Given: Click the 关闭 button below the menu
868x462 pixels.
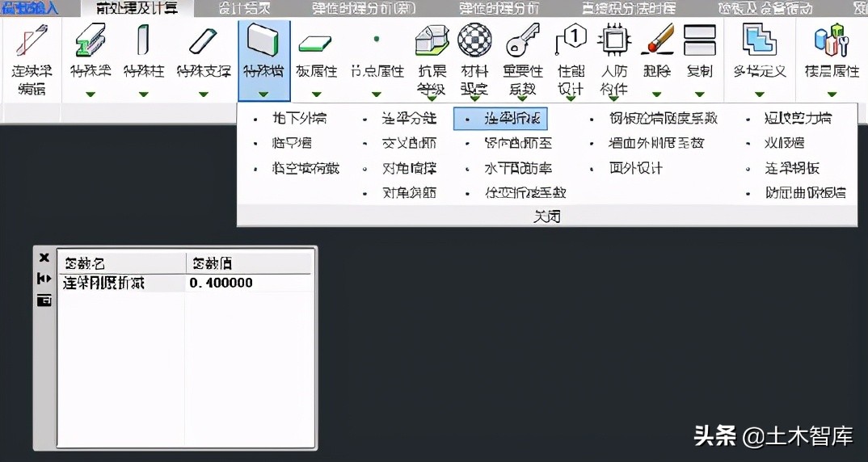Looking at the screenshot, I should pyautogui.click(x=547, y=216).
